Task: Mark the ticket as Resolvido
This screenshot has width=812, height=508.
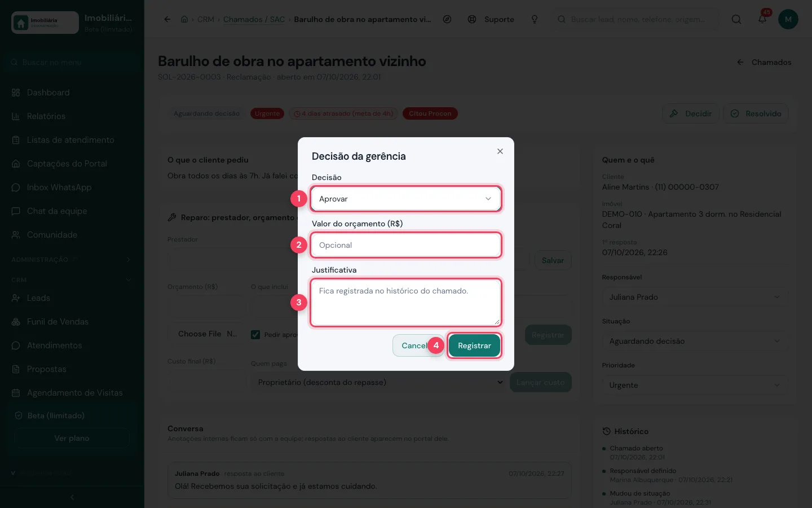Action: click(756, 113)
